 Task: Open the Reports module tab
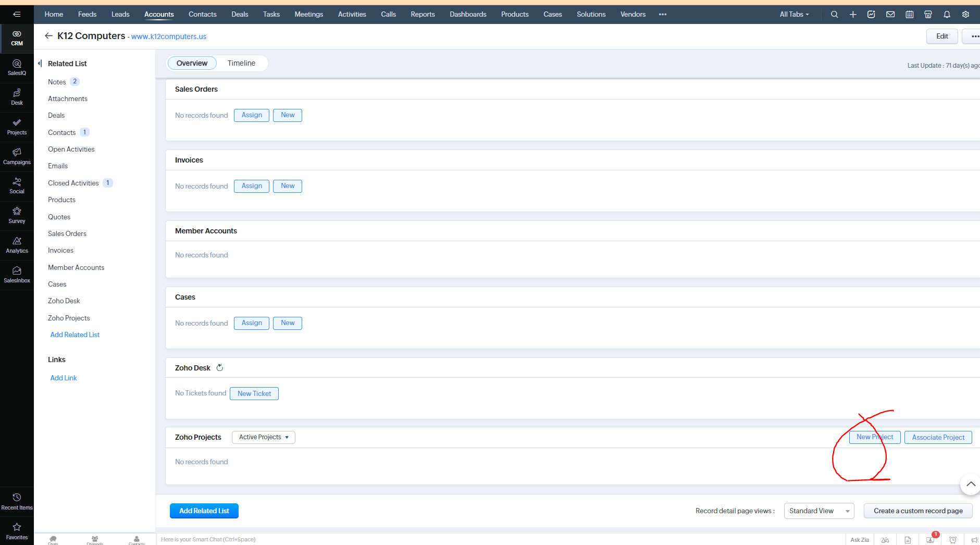(423, 15)
